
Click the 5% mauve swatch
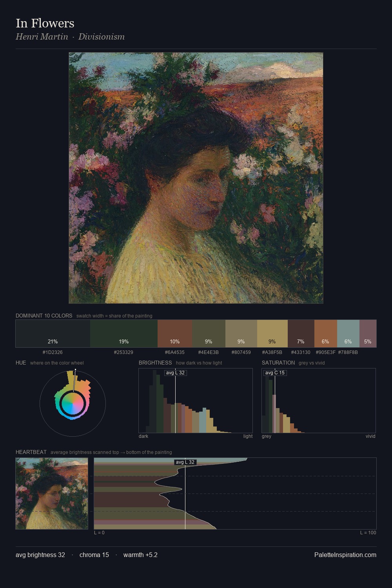point(368,334)
